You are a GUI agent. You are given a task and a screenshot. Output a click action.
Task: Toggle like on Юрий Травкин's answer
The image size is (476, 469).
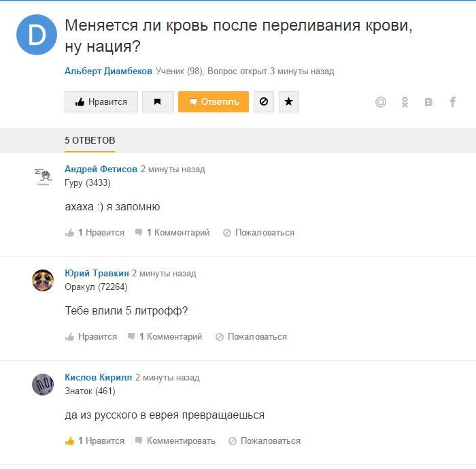[x=90, y=336]
